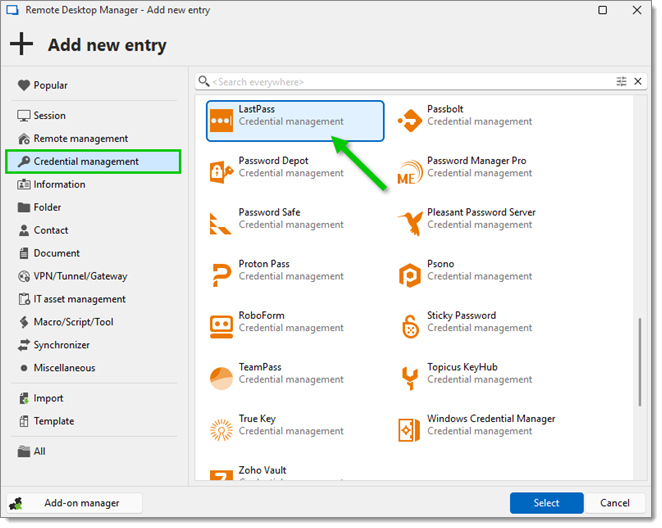Select the TeamPass entry label
Image resolution: width=662 pixels, height=528 pixels.
(260, 367)
